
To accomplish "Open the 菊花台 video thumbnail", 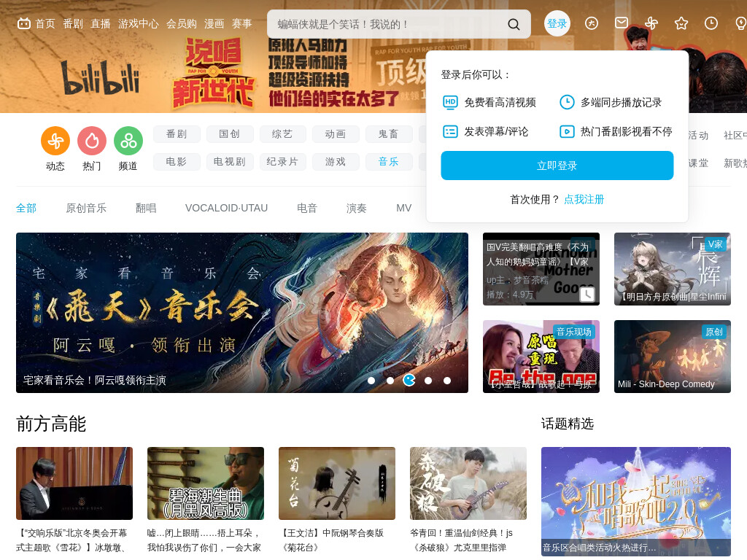I will [337, 483].
